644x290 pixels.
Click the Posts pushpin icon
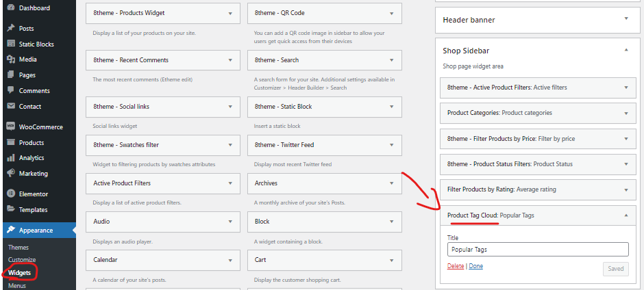pos(11,28)
